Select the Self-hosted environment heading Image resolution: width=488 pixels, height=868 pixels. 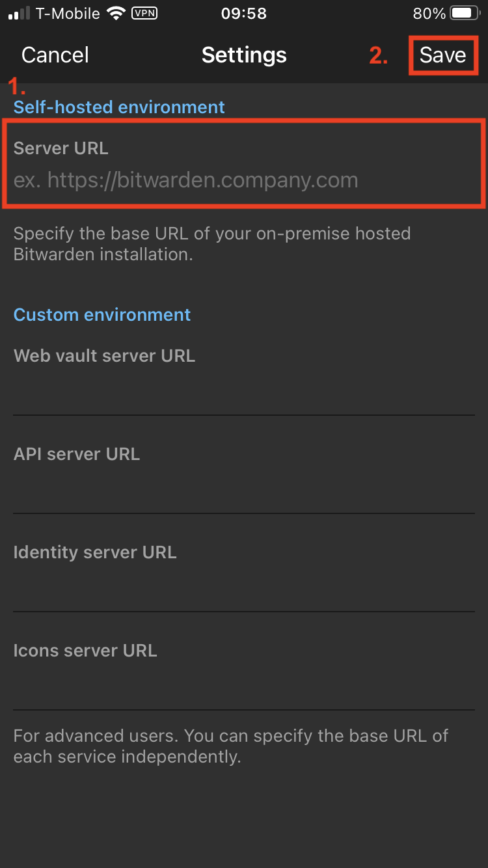point(119,107)
